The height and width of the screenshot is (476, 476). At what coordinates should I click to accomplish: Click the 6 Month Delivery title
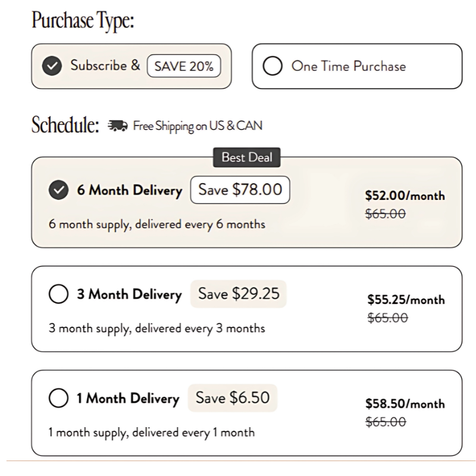click(x=129, y=191)
